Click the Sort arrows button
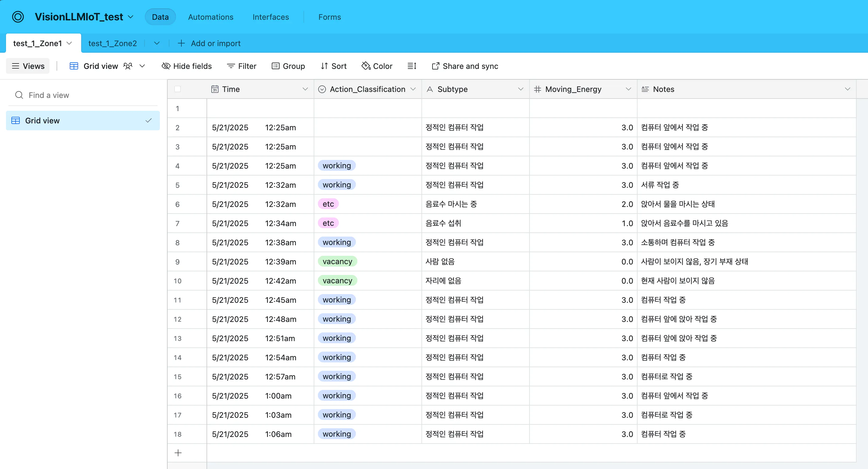Viewport: 868px width, 469px height. click(333, 66)
